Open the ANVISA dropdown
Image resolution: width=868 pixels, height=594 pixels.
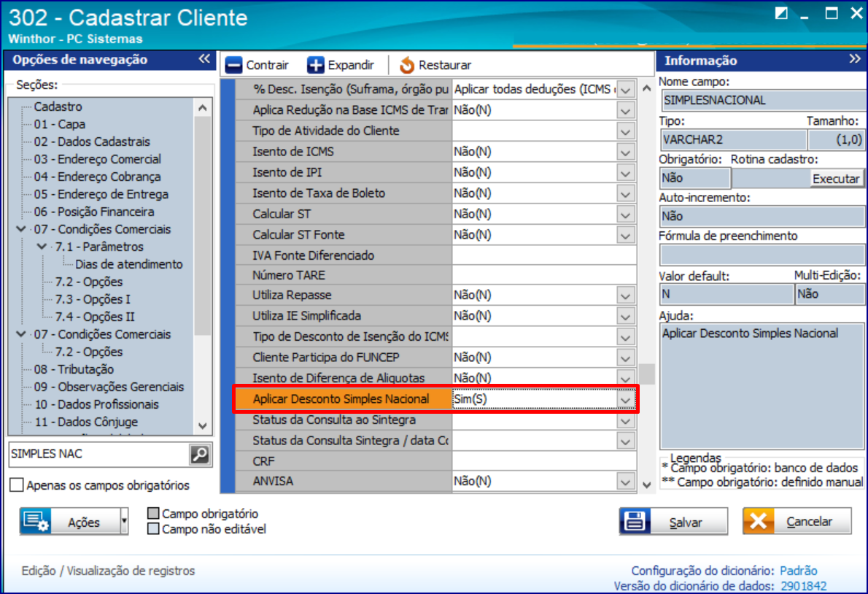coord(626,482)
